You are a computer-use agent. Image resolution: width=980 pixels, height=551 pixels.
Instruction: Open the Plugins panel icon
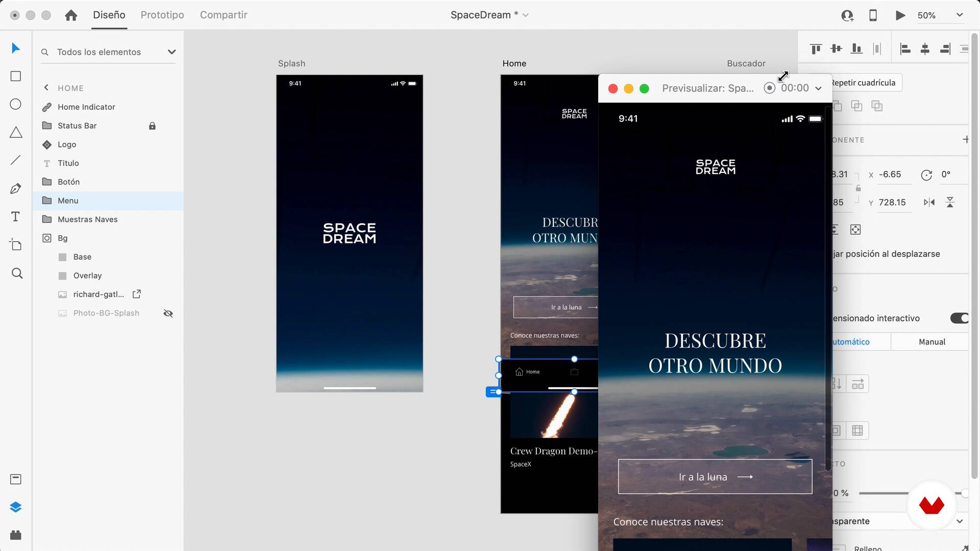click(16, 535)
